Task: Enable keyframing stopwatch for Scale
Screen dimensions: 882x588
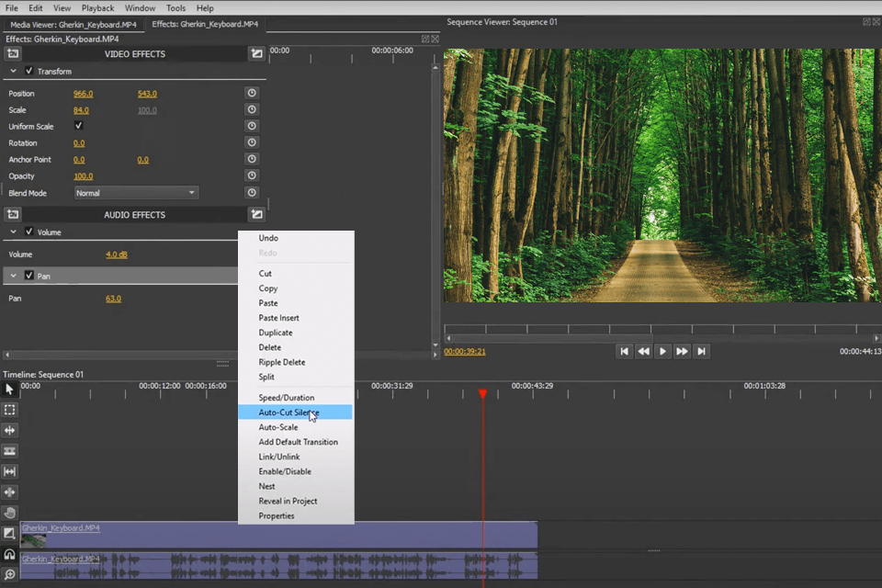Action: coord(252,109)
